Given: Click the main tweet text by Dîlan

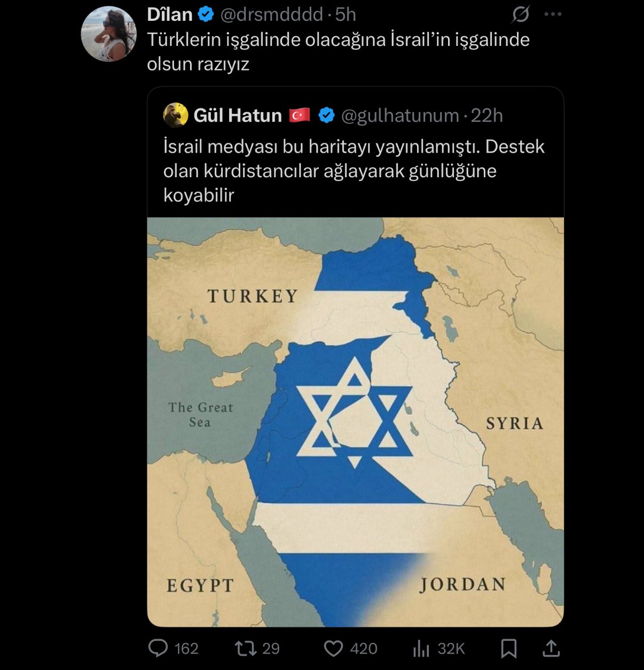Looking at the screenshot, I should (338, 51).
